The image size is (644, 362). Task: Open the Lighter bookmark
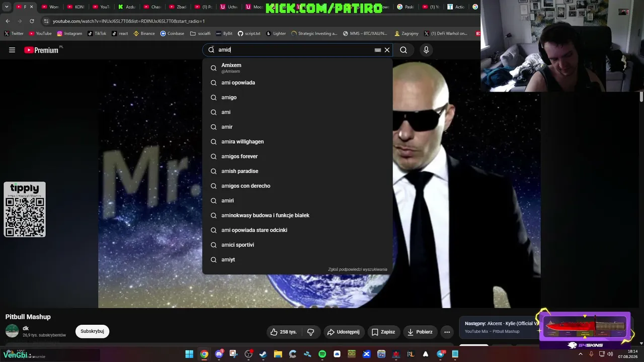coord(276,34)
